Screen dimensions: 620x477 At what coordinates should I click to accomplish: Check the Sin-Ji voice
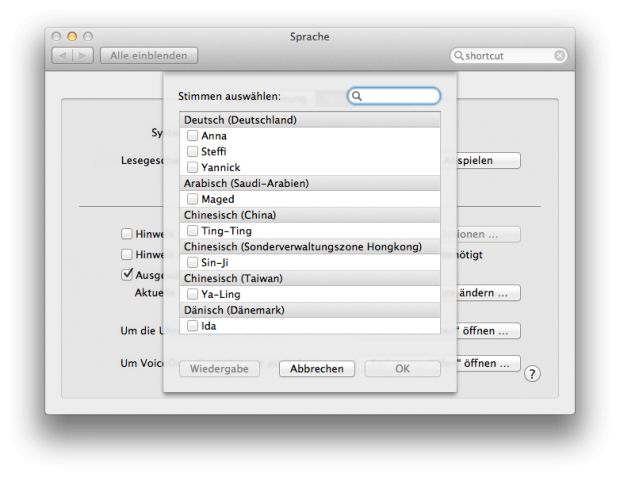point(193,262)
